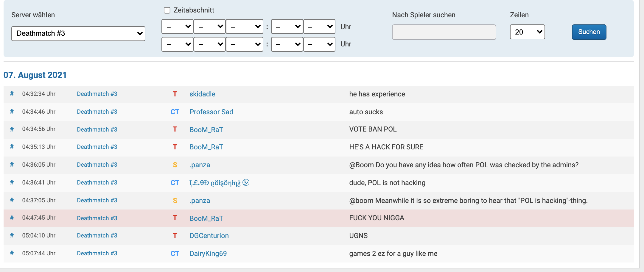Open the DGCenturion player link
644x272 pixels.
[209, 236]
